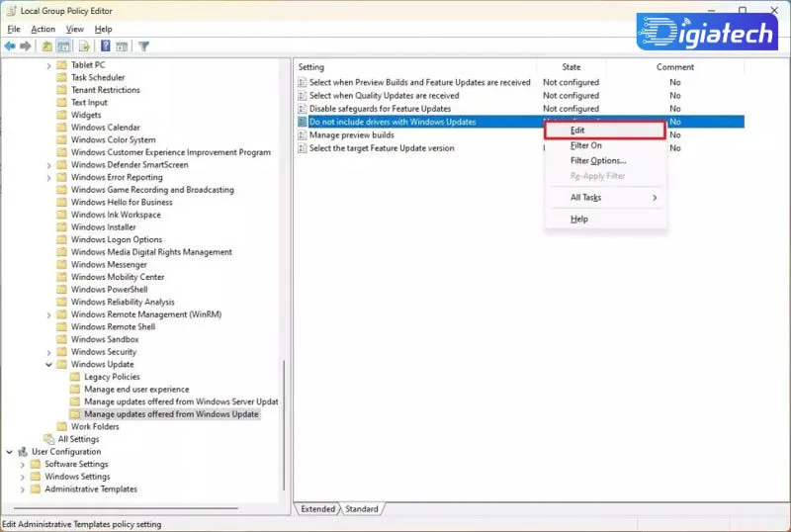Select 'Do not include drivers with Windows Updates'
Screen dimensions: 791x532
pyautogui.click(x=393, y=122)
